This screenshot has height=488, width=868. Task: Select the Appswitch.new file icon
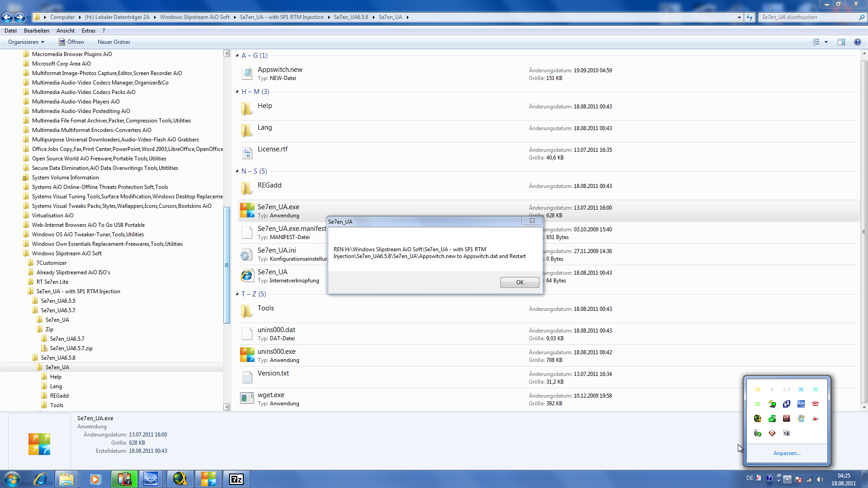point(247,73)
